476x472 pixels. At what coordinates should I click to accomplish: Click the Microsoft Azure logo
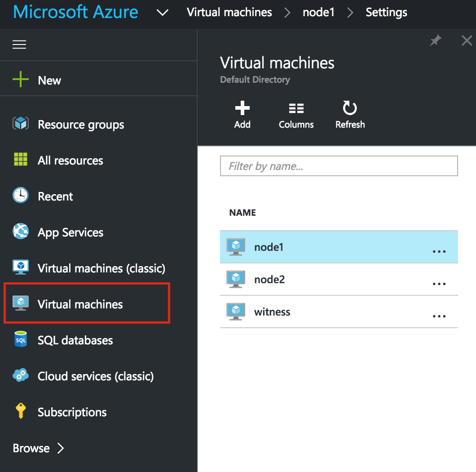(75, 12)
